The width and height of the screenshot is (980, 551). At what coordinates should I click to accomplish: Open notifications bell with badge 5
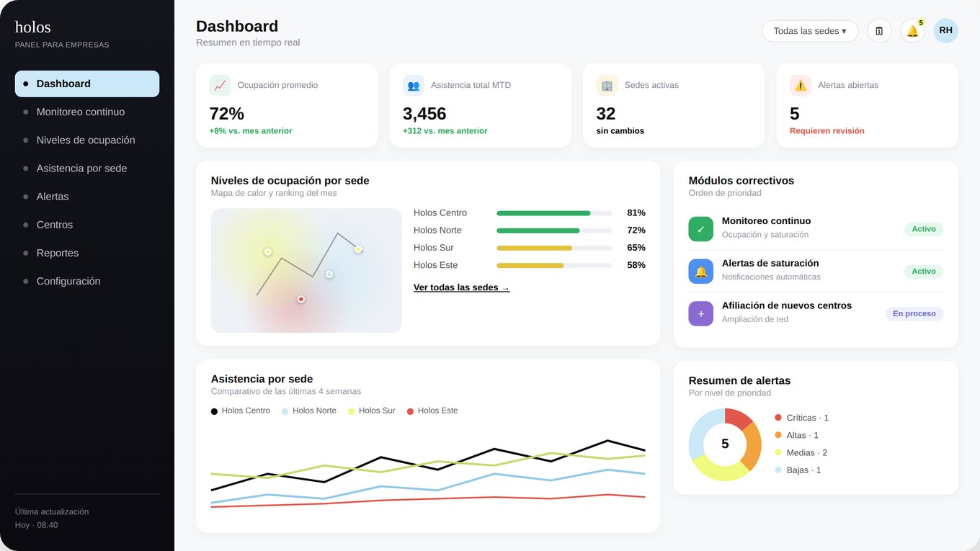[x=913, y=31]
